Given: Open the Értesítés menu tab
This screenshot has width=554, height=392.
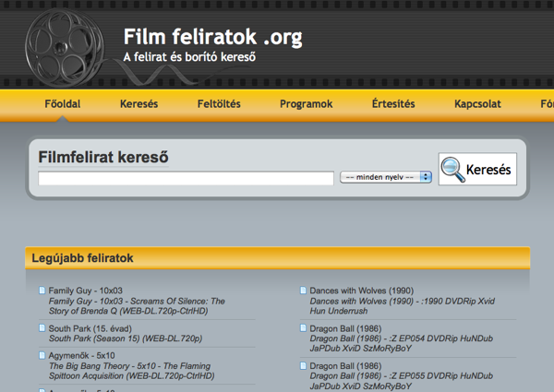Looking at the screenshot, I should (x=393, y=104).
